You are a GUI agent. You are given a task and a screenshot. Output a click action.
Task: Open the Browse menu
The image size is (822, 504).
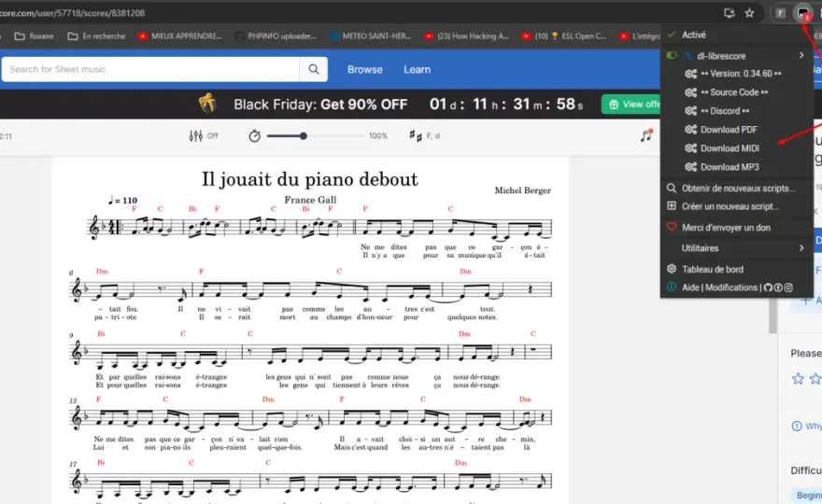point(365,69)
